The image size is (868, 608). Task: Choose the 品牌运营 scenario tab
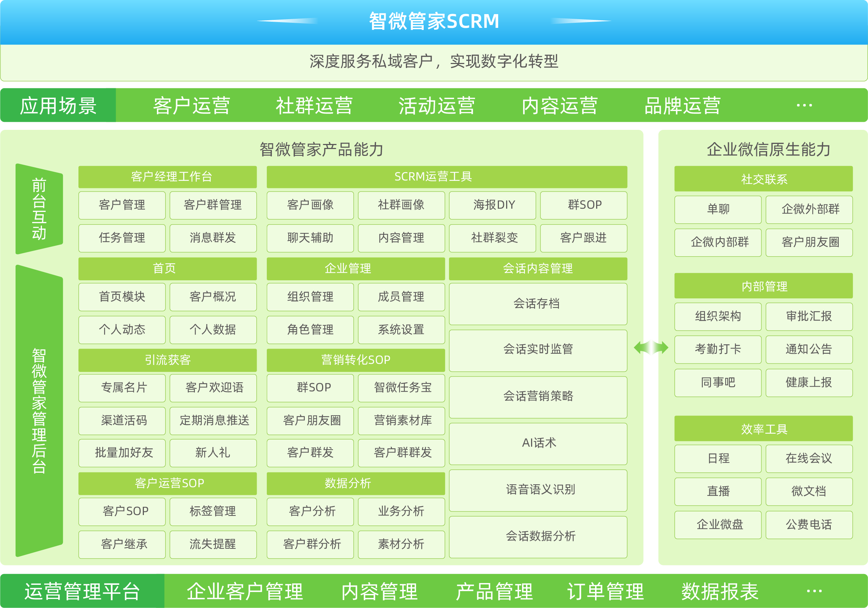(x=683, y=106)
